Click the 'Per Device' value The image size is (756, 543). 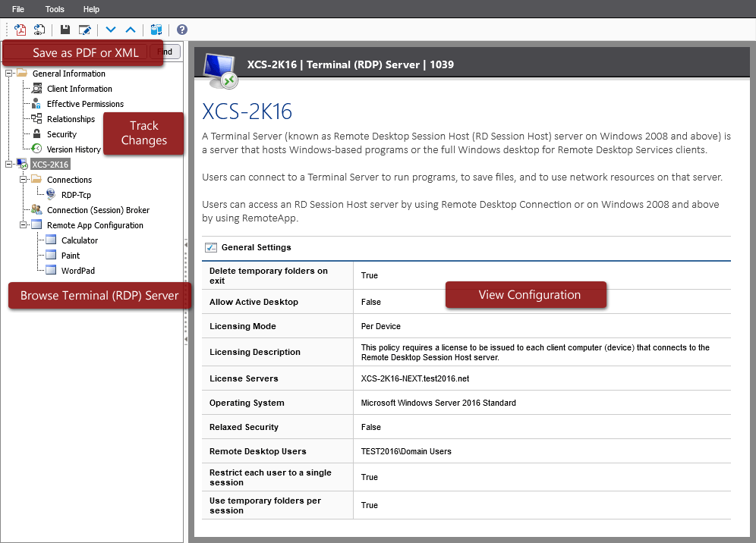coord(381,326)
